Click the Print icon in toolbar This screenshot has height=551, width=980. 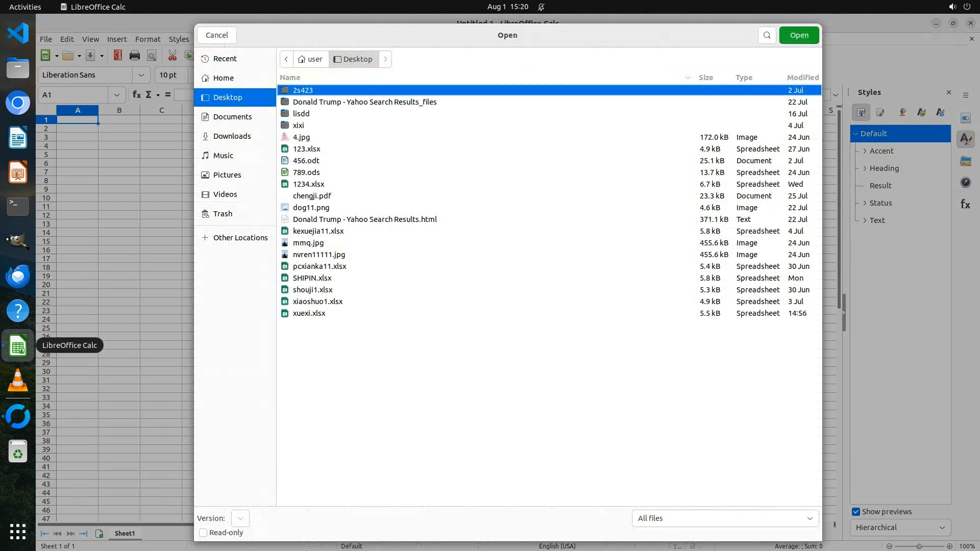[x=135, y=56]
